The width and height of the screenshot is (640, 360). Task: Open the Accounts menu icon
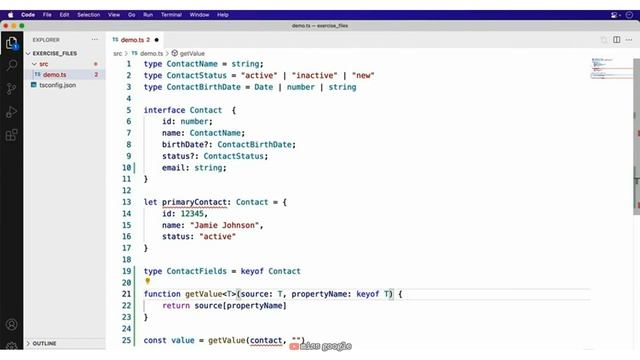[11, 324]
